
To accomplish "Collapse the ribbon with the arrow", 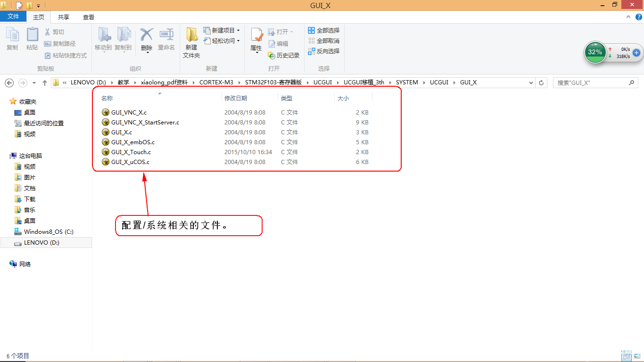I will pos(628,16).
